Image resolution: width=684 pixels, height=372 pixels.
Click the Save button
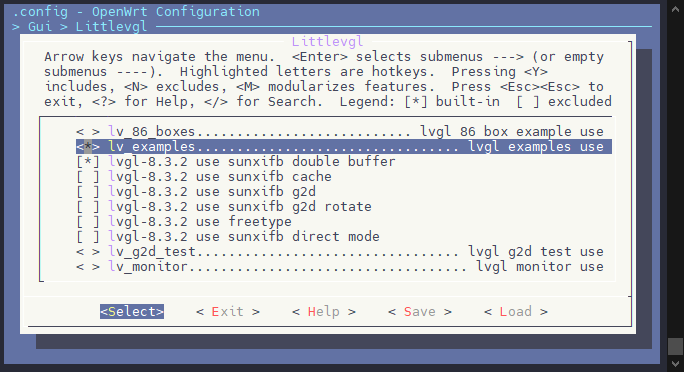coord(420,311)
